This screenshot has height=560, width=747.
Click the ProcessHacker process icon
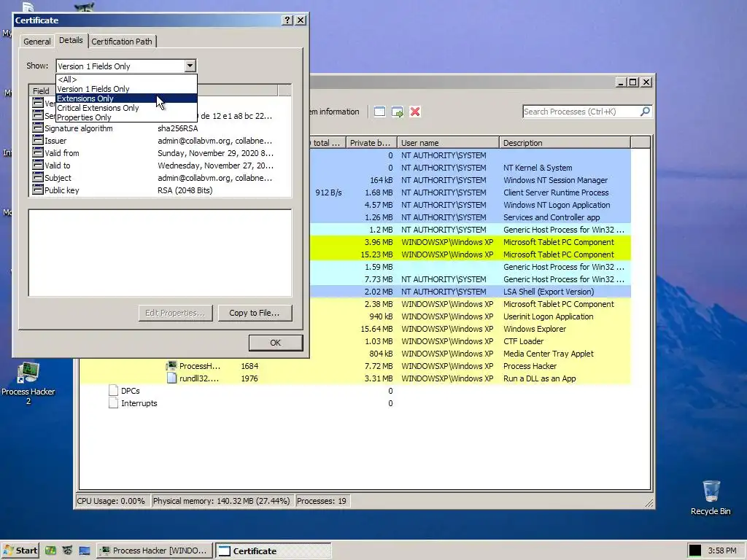[x=171, y=366]
